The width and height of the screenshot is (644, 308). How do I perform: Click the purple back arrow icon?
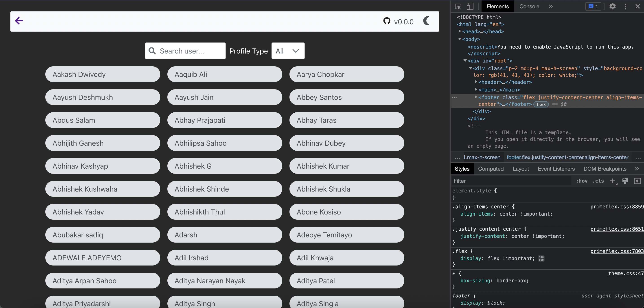19,21
